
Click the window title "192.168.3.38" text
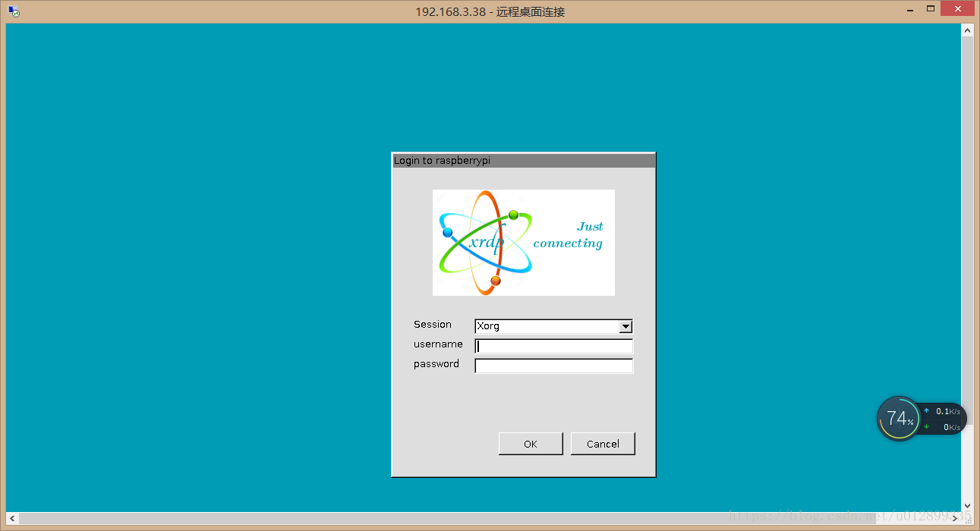(450, 11)
